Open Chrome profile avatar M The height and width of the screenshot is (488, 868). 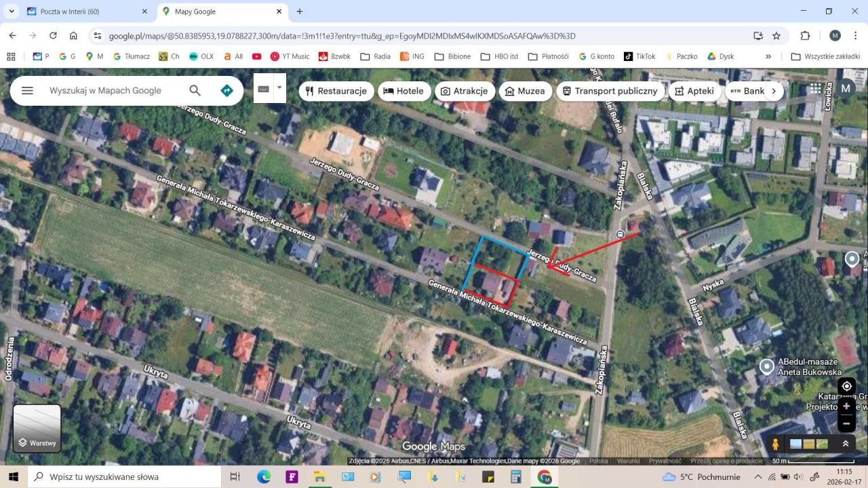835,35
